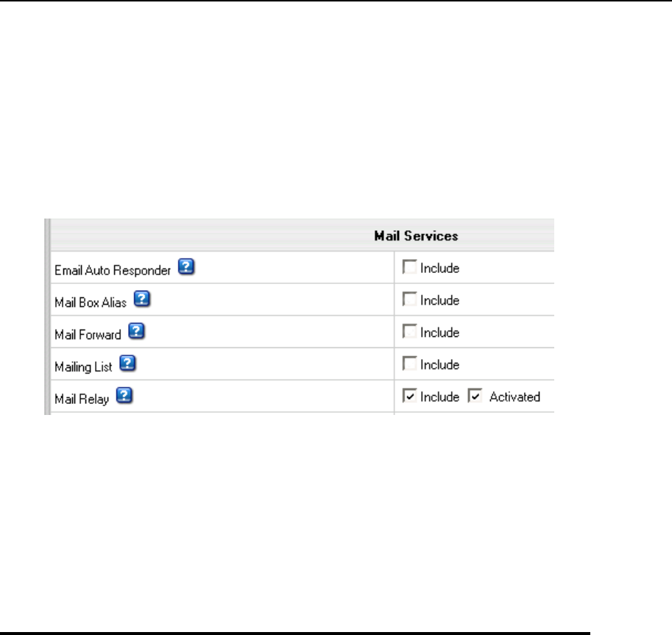Click the Email Auto Responder label
Screen dimensions: 672x635
tap(113, 270)
